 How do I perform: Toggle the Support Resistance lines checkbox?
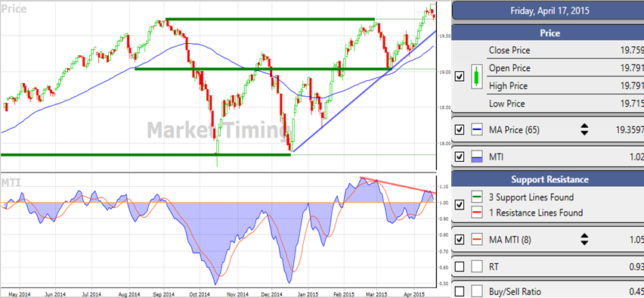(x=460, y=204)
